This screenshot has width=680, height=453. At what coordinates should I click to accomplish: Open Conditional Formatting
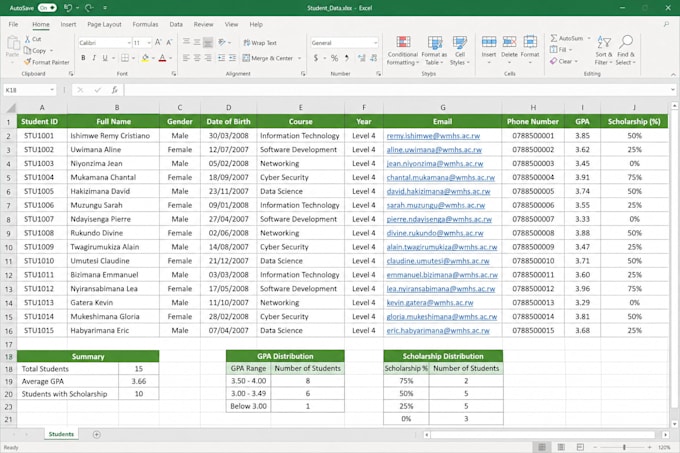click(x=403, y=51)
